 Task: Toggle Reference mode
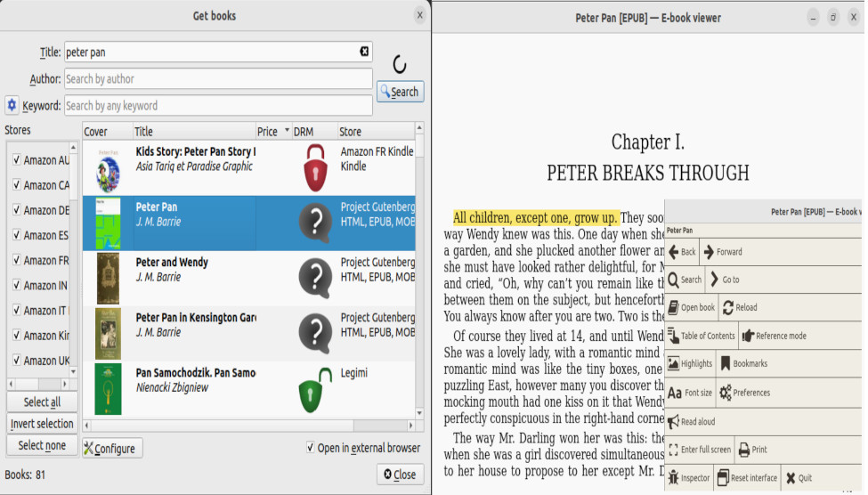tap(774, 336)
